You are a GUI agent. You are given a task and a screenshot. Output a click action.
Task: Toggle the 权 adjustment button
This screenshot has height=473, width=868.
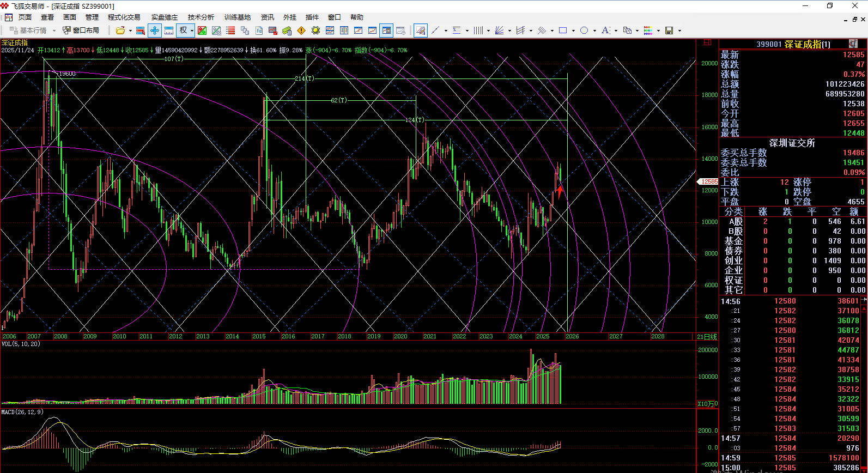pyautogui.click(x=183, y=31)
